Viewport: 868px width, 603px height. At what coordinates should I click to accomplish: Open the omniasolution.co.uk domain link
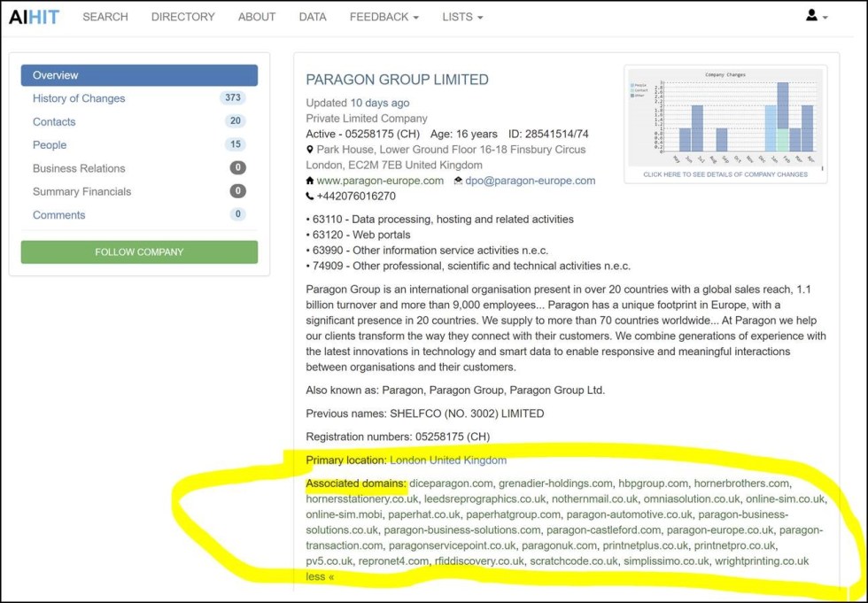(x=692, y=499)
